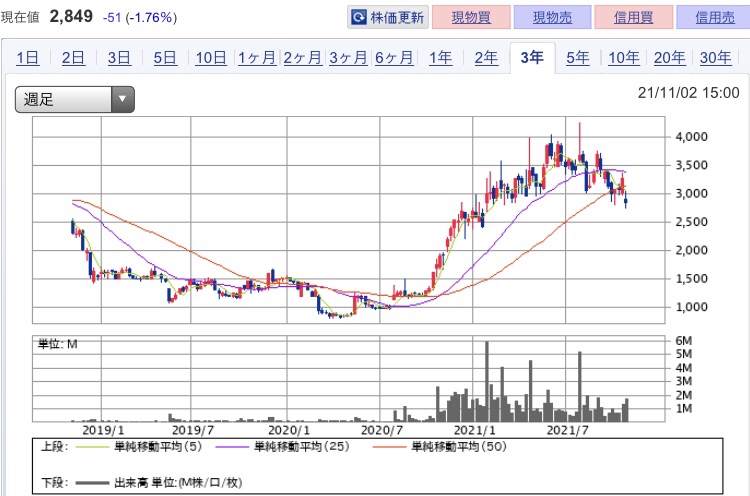Select the 5年 period tab
750x496 pixels.
(578, 58)
